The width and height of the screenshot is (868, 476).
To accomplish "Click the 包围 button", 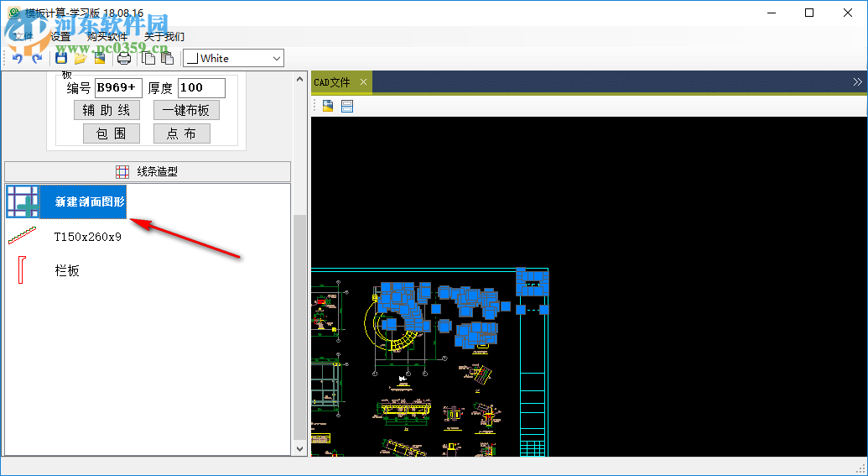I will pos(112,133).
